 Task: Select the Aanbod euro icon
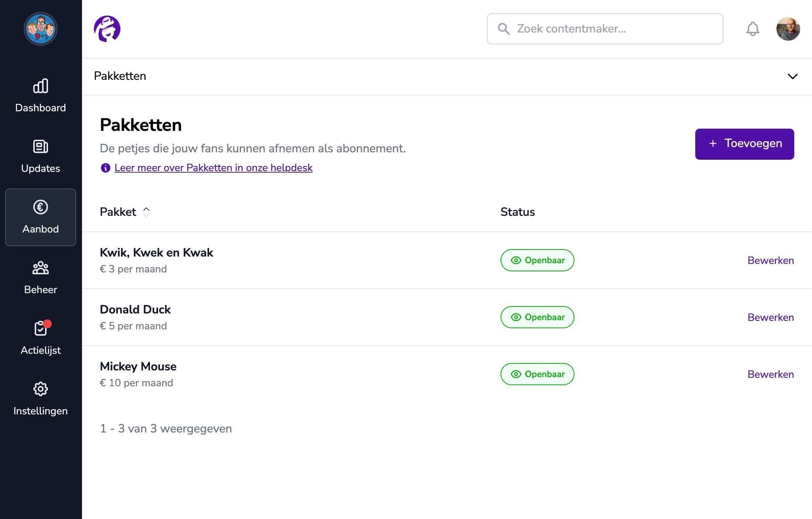pyautogui.click(x=41, y=207)
